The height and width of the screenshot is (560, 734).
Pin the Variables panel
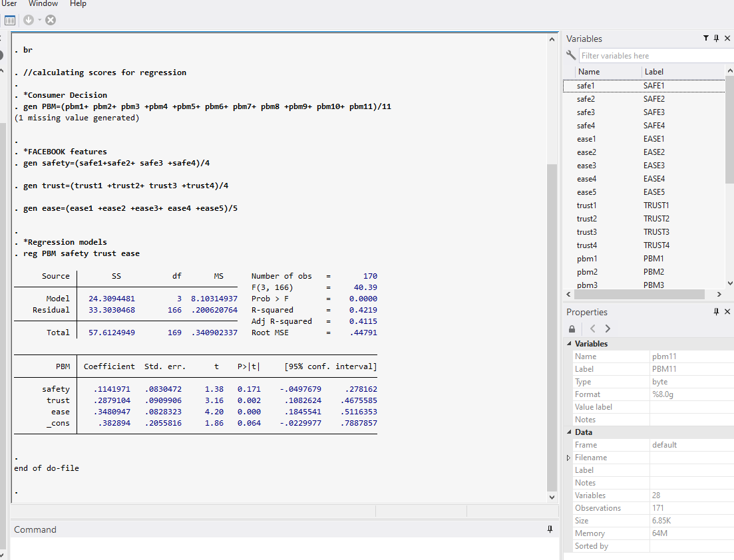pos(717,39)
